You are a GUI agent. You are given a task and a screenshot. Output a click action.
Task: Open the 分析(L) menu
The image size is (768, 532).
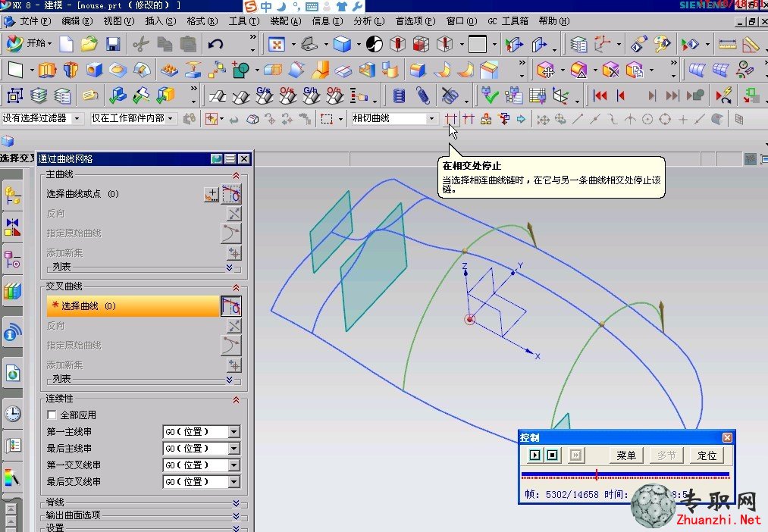368,21
